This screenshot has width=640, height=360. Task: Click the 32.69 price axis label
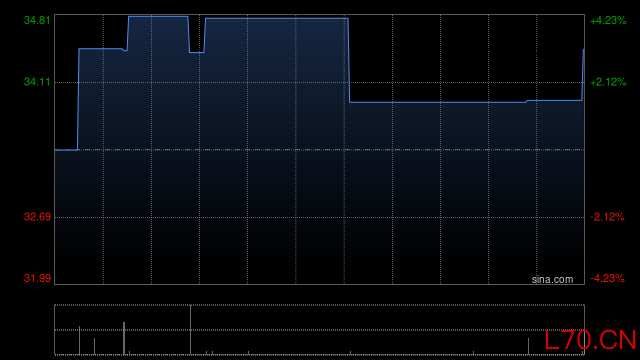coord(37,217)
